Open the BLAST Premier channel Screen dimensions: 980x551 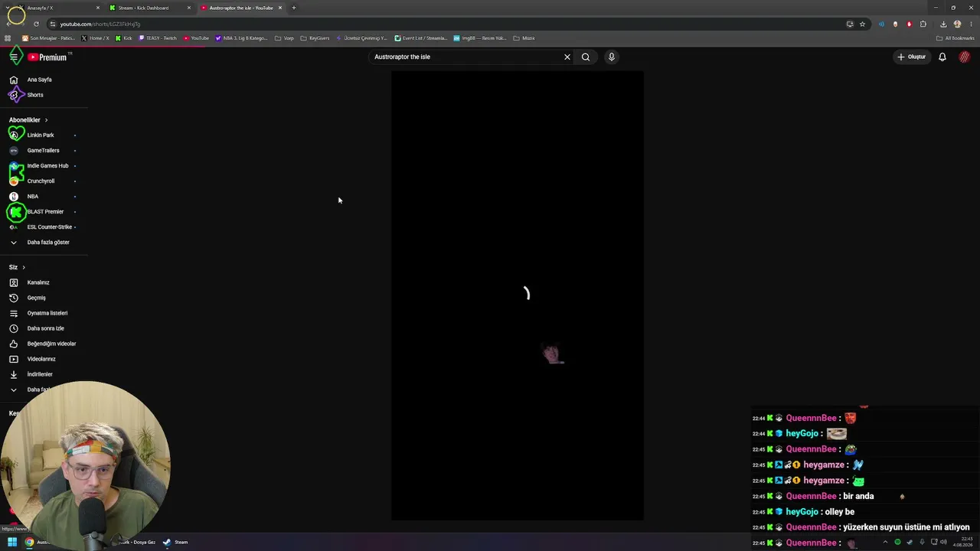tap(45, 212)
